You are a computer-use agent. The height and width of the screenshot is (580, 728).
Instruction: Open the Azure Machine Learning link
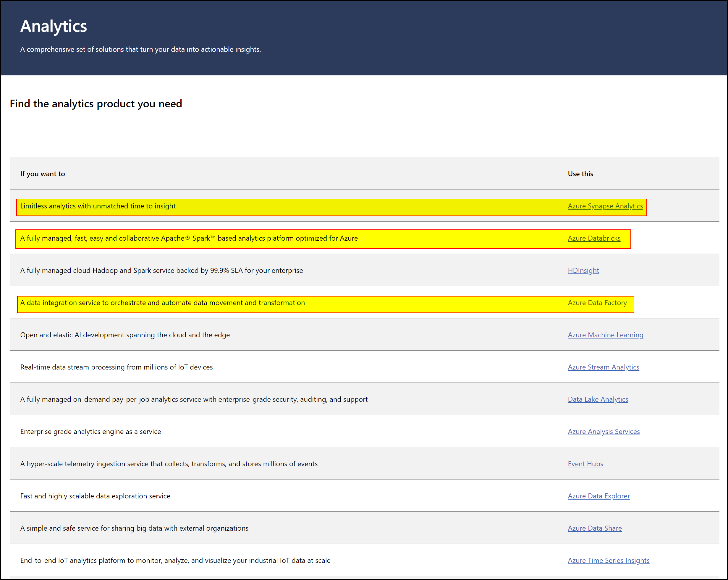coord(605,335)
